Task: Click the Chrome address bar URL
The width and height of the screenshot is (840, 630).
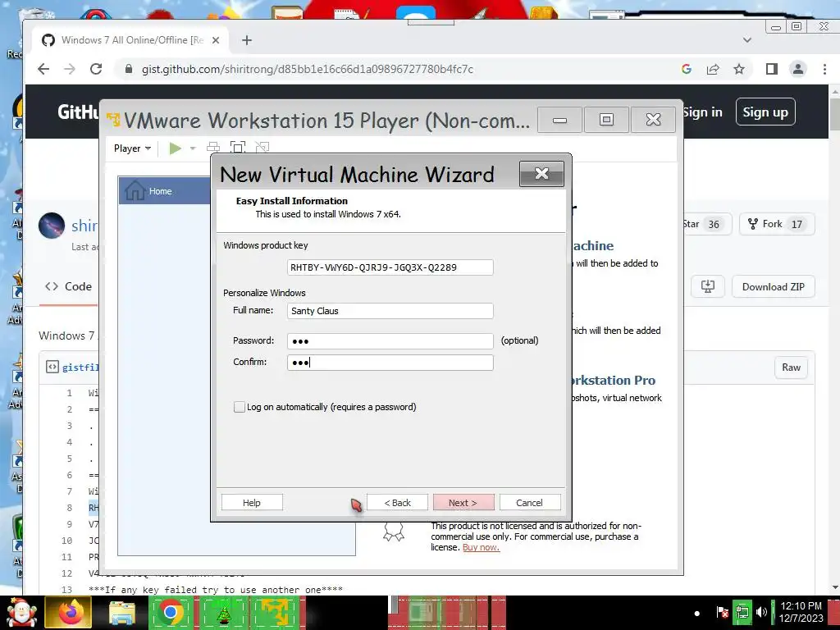Action: 307,69
